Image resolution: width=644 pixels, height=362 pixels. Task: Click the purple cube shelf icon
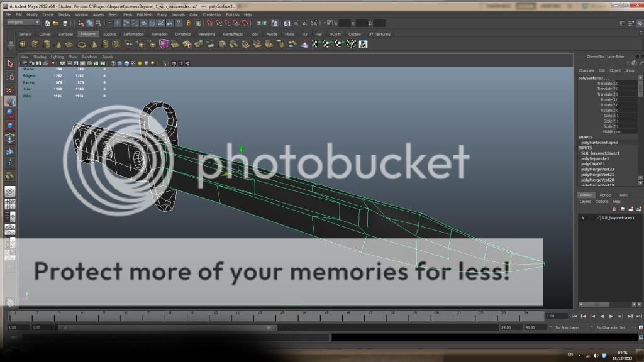click(164, 44)
